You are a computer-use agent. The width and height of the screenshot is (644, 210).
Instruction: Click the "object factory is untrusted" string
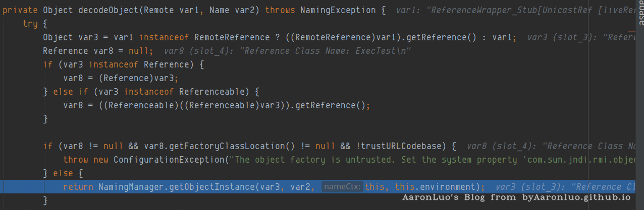coord(323,160)
